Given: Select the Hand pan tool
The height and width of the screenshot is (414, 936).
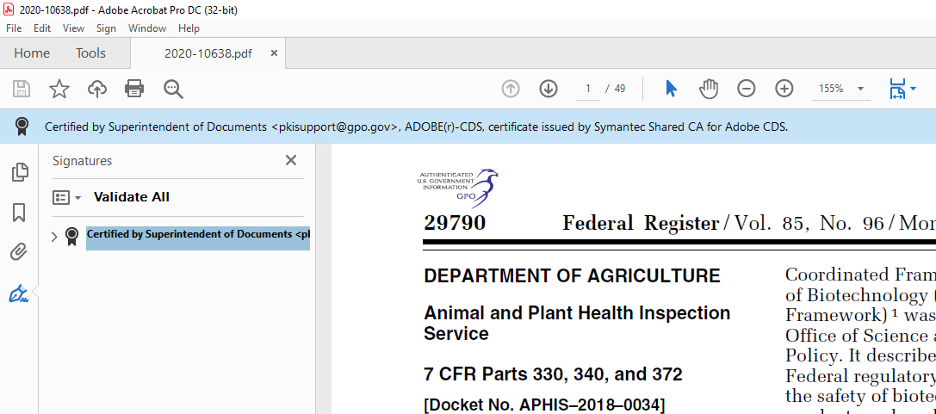Looking at the screenshot, I should [709, 89].
